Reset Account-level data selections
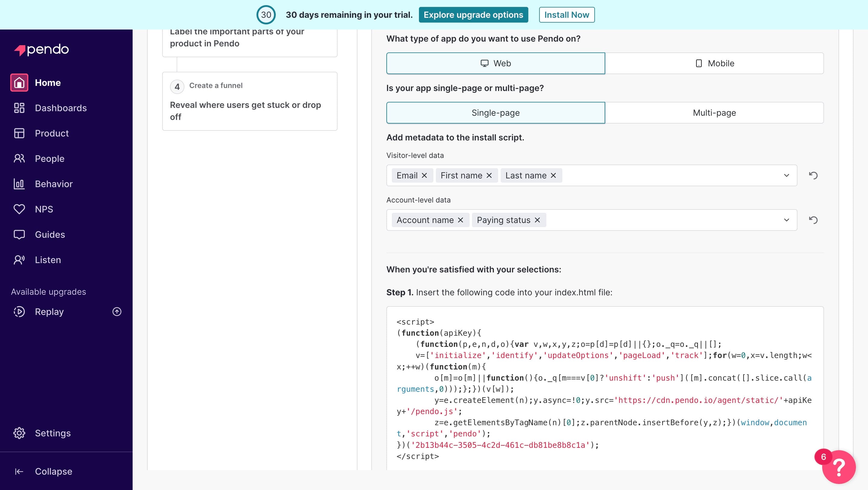The width and height of the screenshot is (868, 490). pyautogui.click(x=813, y=220)
